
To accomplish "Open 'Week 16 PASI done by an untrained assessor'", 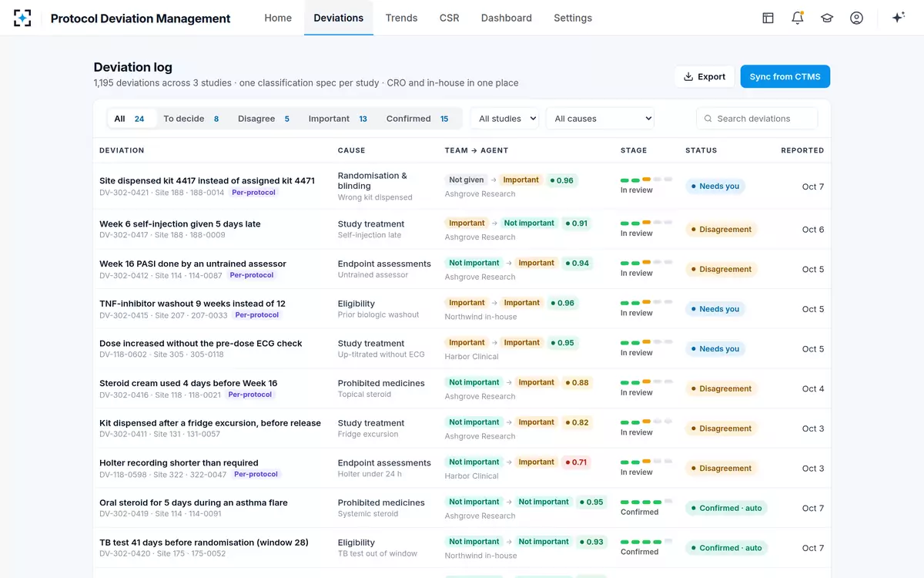I will coord(192,264).
